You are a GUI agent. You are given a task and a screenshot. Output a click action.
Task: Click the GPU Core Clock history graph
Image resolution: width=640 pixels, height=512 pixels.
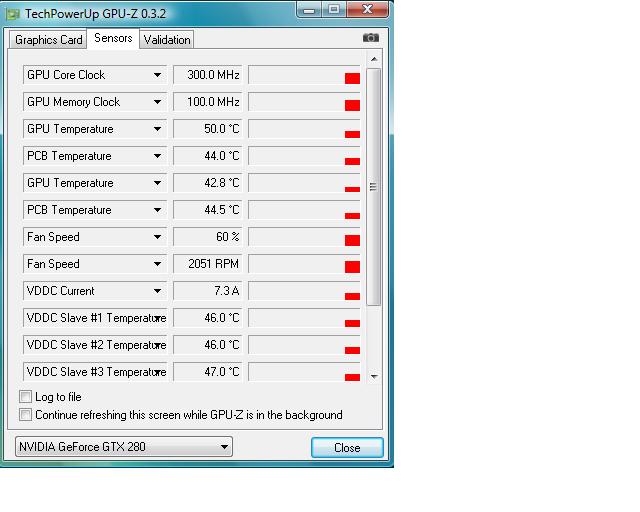304,75
